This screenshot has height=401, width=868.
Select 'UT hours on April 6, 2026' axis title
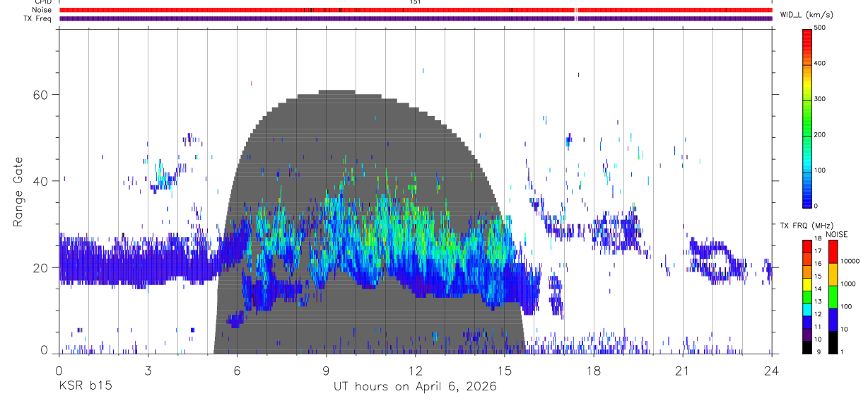click(x=415, y=387)
